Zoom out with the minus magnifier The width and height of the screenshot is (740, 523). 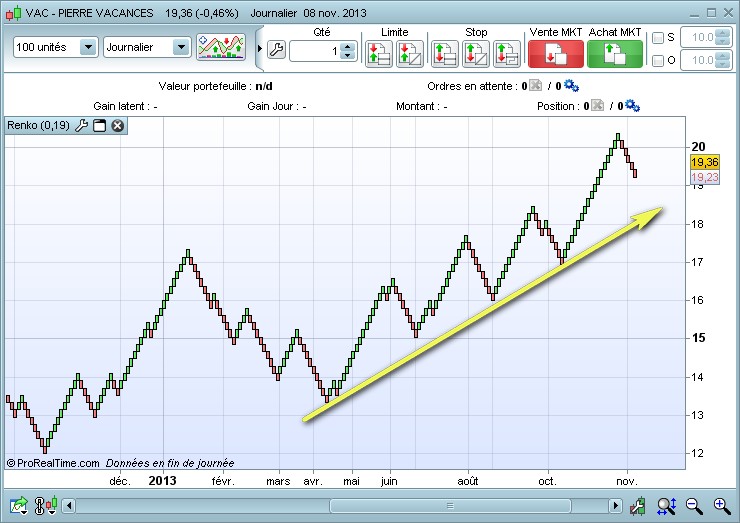[x=694, y=506]
